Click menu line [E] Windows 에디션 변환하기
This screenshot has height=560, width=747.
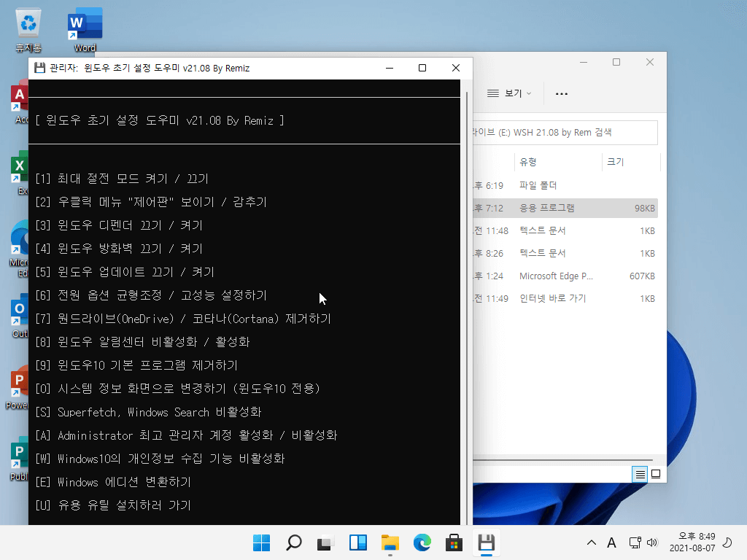pyautogui.click(x=113, y=482)
